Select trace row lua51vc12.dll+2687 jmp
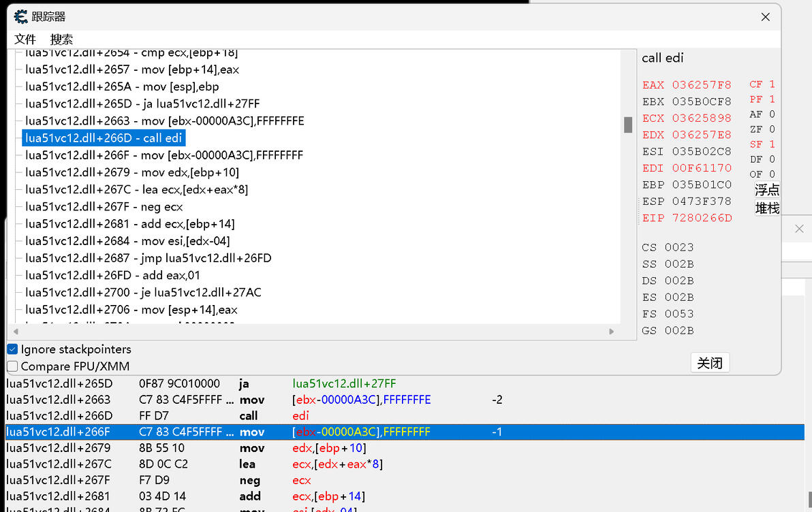Viewport: 812px width, 512px height. tap(148, 258)
